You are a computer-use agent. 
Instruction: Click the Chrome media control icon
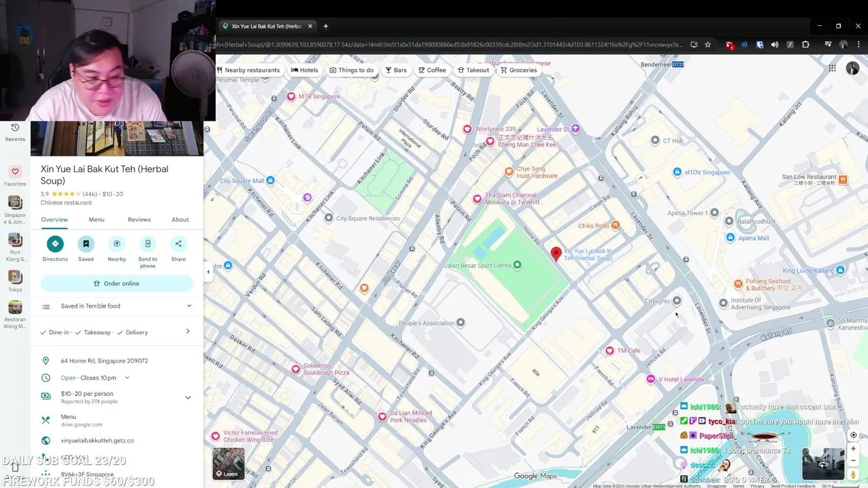pos(828,45)
